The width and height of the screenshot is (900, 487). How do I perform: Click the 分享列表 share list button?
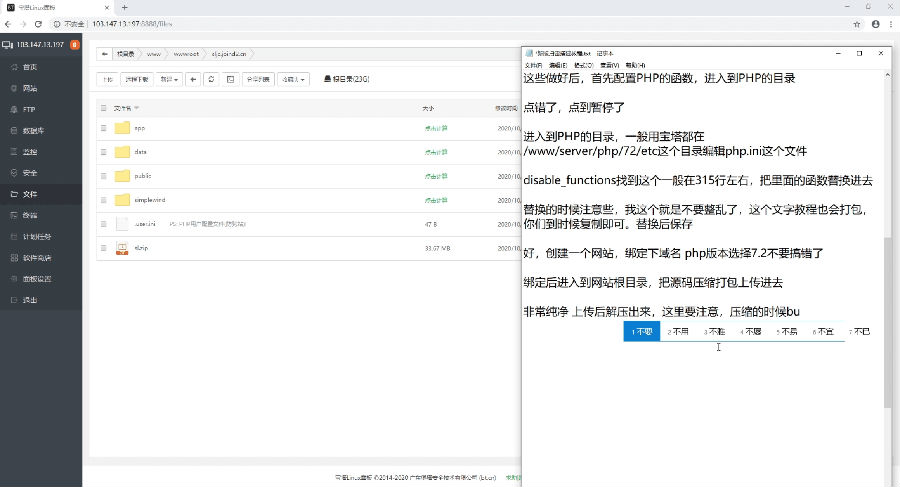pyautogui.click(x=258, y=79)
